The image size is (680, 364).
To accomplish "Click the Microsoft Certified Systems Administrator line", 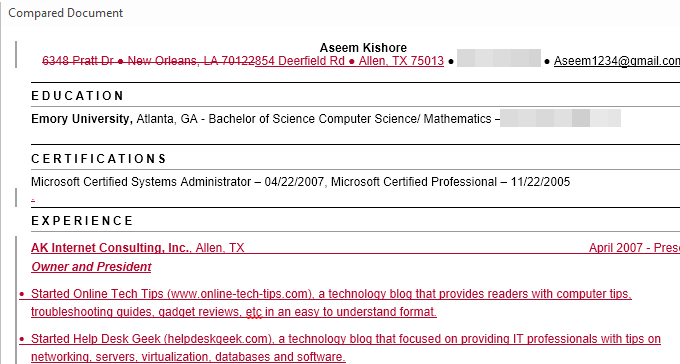I will click(x=301, y=182).
